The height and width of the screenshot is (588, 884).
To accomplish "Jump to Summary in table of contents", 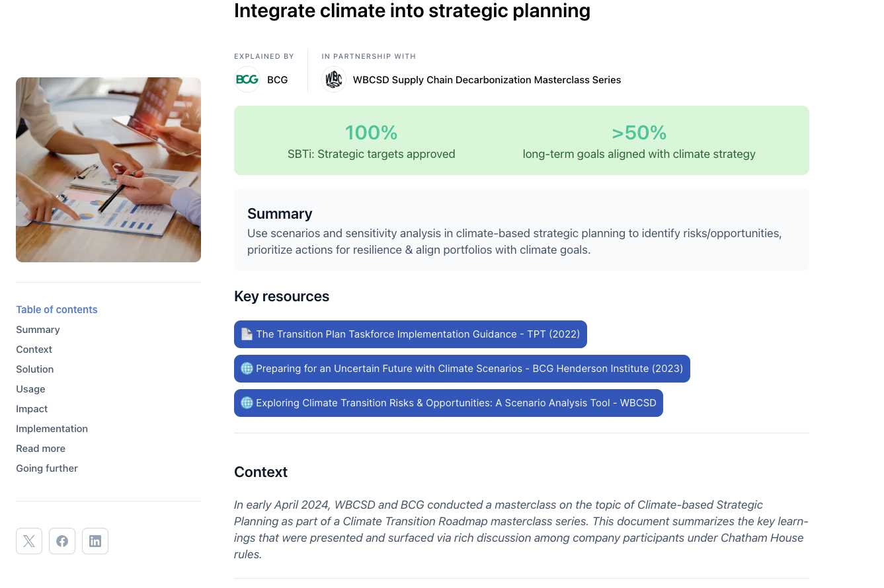I will [x=38, y=330].
